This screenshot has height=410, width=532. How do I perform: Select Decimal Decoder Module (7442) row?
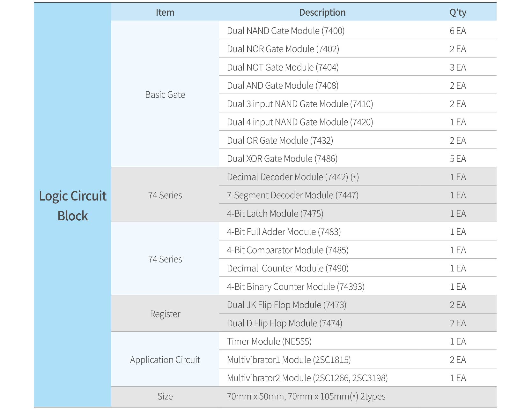click(292, 177)
